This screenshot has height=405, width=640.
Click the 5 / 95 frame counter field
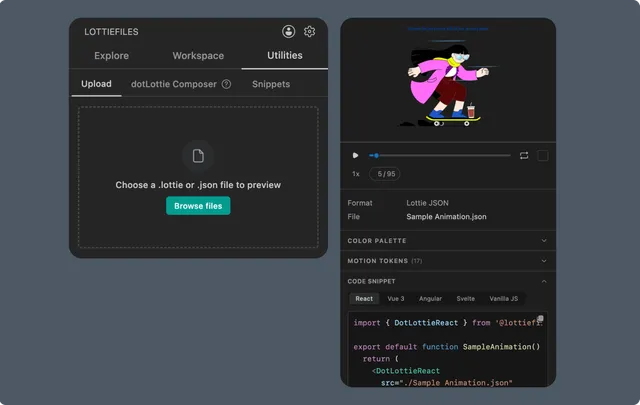pos(385,174)
